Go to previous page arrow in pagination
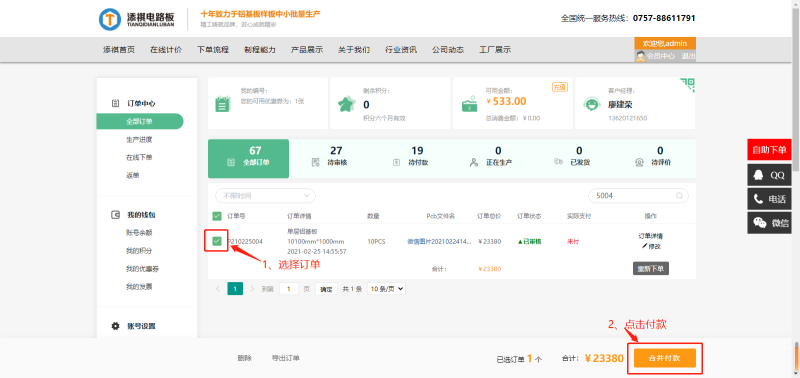This screenshot has height=378, width=800. click(x=218, y=289)
